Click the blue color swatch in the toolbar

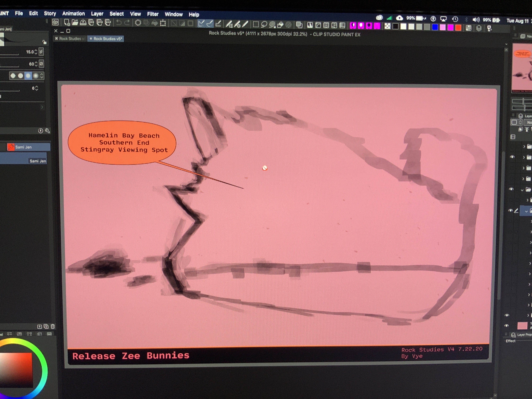(x=435, y=27)
